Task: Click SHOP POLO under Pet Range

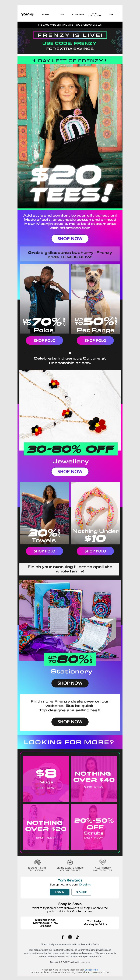Action: [x=95, y=341]
